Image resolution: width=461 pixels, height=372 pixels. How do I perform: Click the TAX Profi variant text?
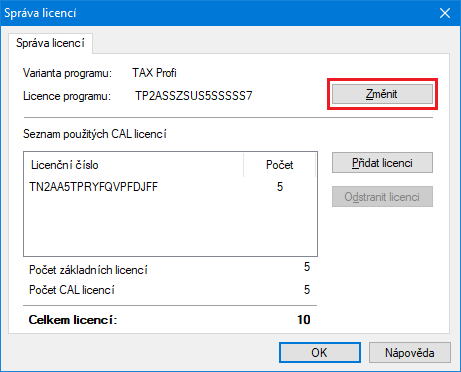(154, 73)
